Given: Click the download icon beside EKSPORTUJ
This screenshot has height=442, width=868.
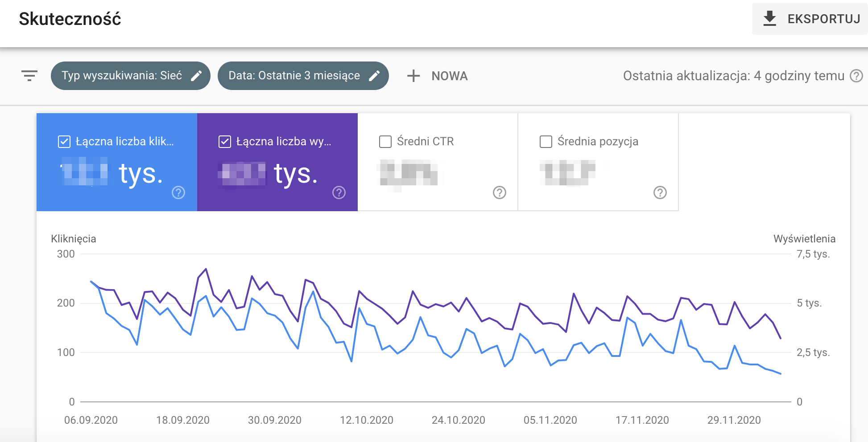Looking at the screenshot, I should pyautogui.click(x=769, y=19).
